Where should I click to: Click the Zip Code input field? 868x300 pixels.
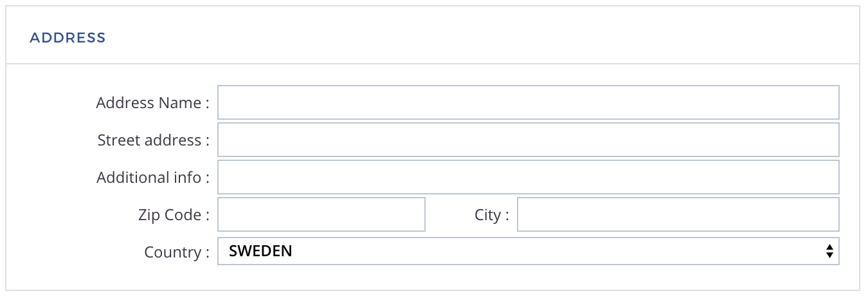coord(321,214)
